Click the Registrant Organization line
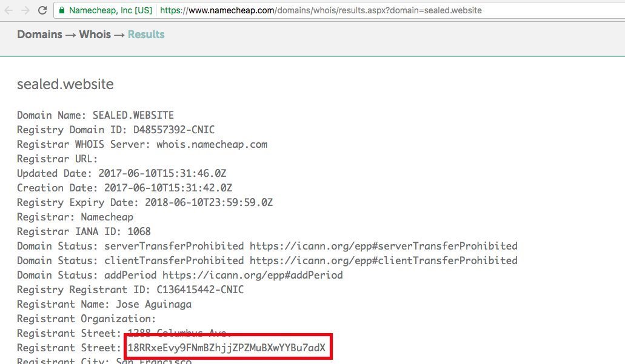Viewport: 625px width, 364px height. pos(86,319)
